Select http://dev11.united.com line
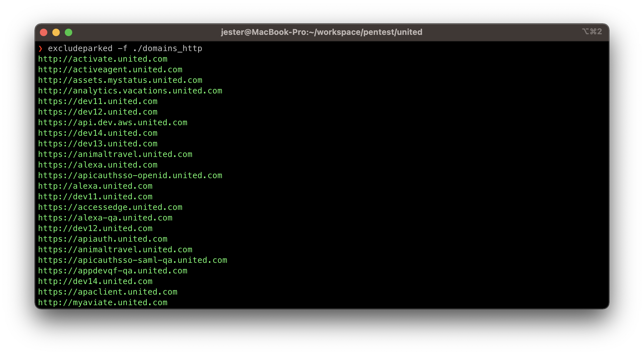Viewport: 644px width, 355px height. tap(95, 197)
